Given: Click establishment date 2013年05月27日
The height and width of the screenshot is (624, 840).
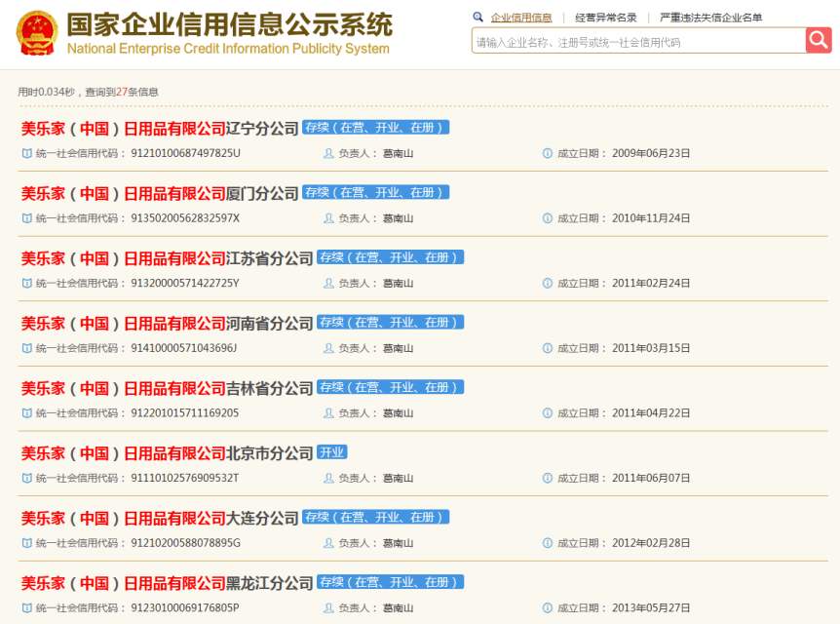Looking at the screenshot, I should pos(651,608).
